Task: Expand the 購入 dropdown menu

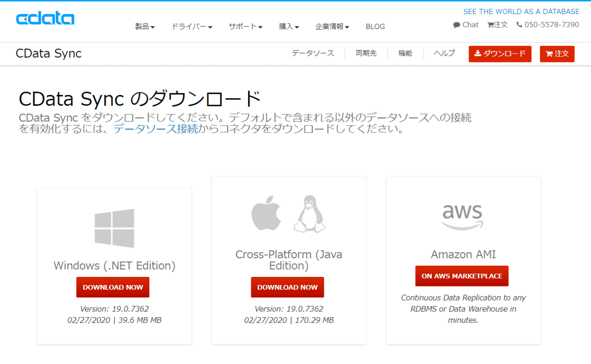Action: (289, 27)
